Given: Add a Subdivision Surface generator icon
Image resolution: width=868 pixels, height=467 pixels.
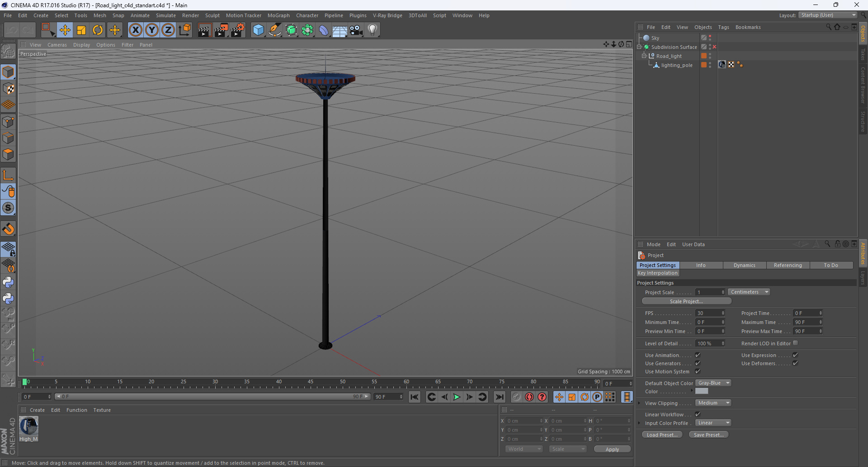Looking at the screenshot, I should 291,30.
